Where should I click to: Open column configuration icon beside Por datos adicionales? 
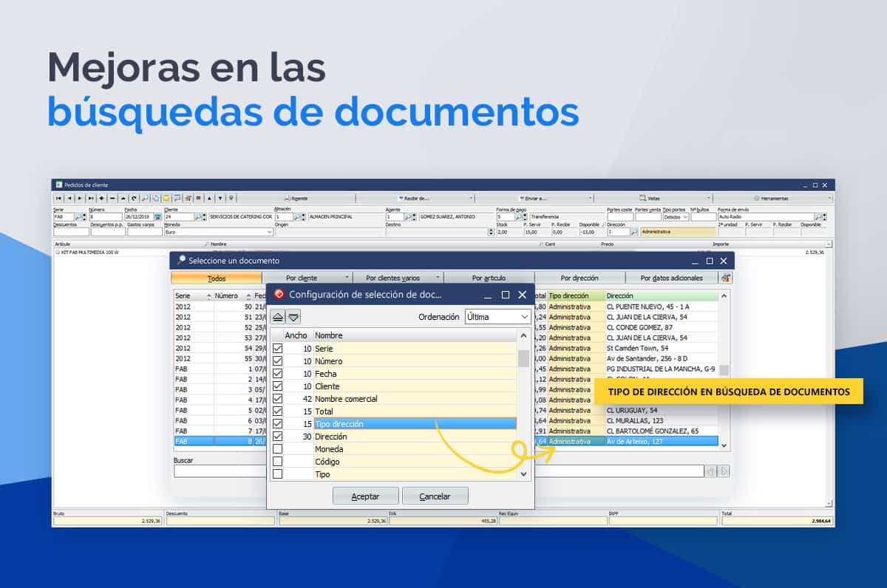click(x=727, y=278)
